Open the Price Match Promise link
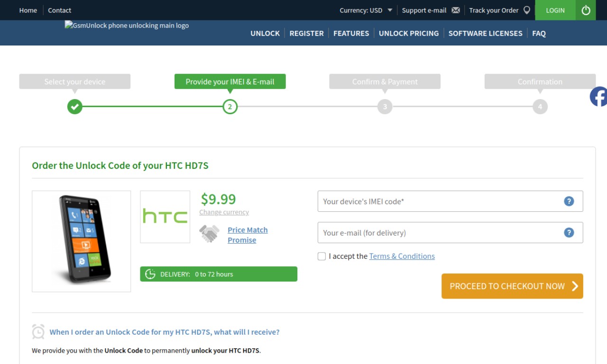 tap(248, 235)
